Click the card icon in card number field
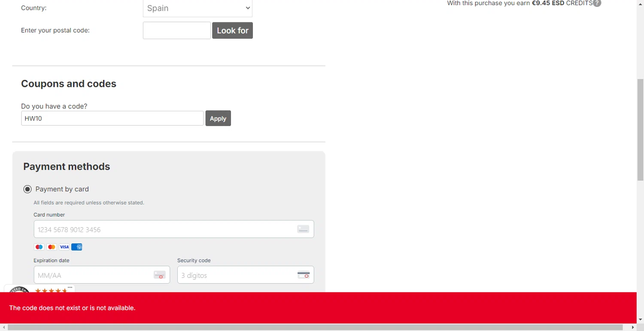The height and width of the screenshot is (331, 644). point(303,229)
